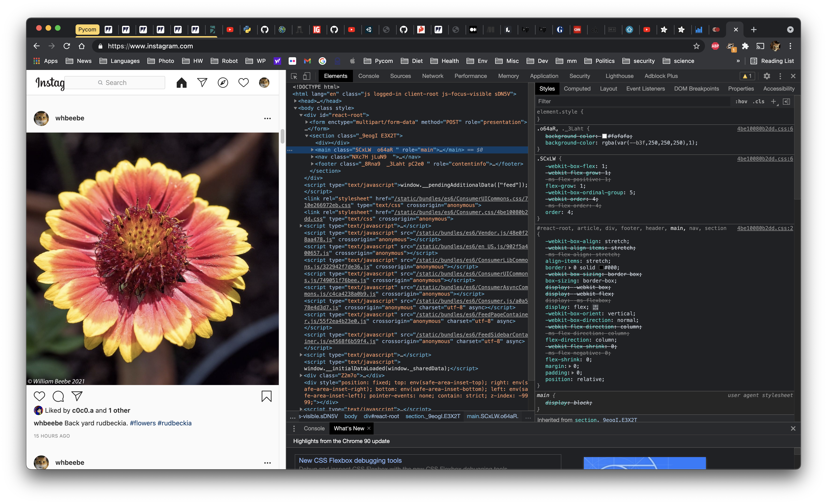Expand the main SCxLW element
827x504 pixels.
pos(312,150)
